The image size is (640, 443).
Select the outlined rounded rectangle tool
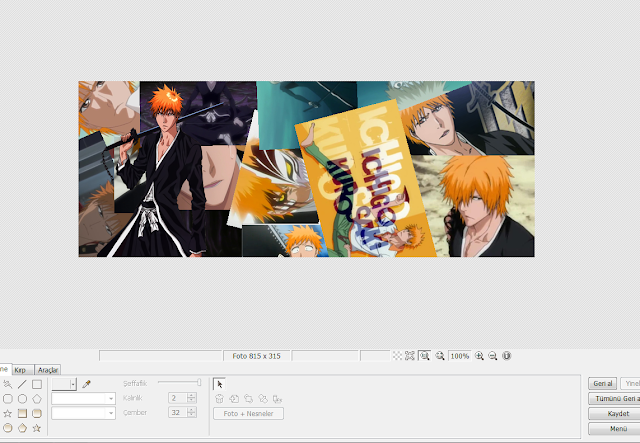tap(7, 398)
